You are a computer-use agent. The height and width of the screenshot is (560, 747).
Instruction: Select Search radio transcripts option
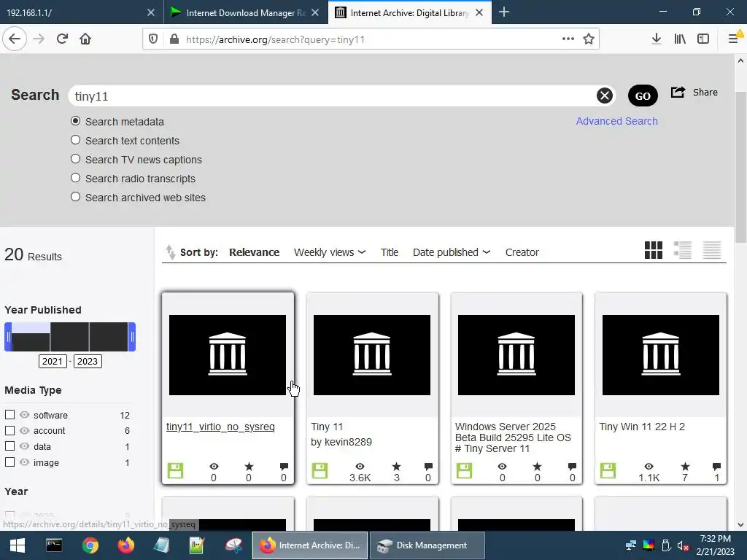(75, 178)
